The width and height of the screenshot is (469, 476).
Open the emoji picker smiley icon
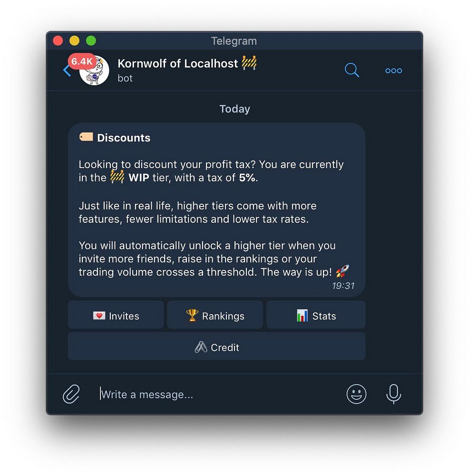tap(356, 394)
